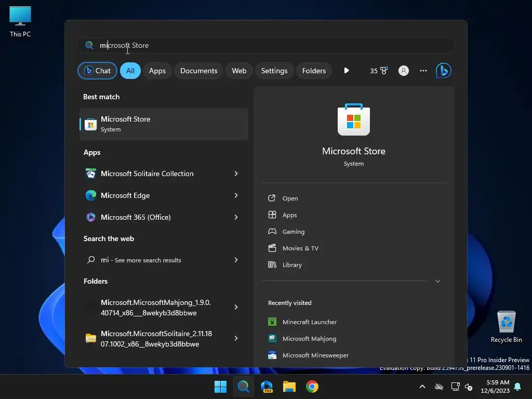Click the muted volume tray icon
The height and width of the screenshot is (399, 532).
[469, 387]
